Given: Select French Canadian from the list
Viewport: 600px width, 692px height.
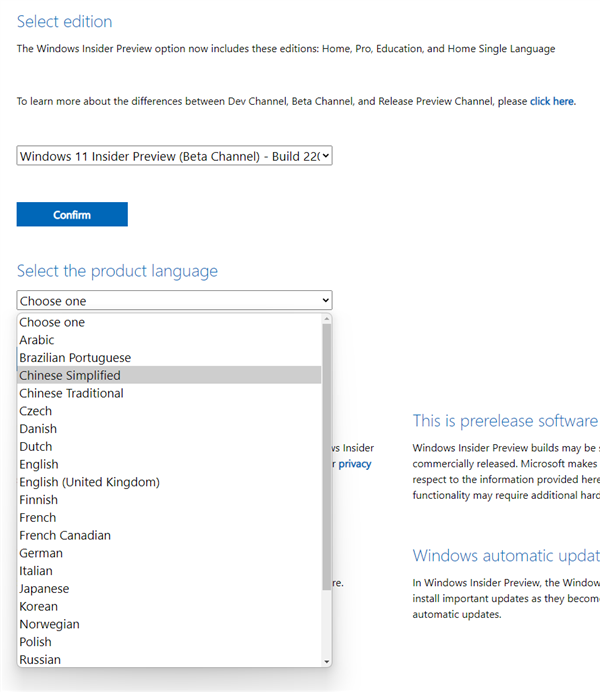Looking at the screenshot, I should pyautogui.click(x=65, y=535).
